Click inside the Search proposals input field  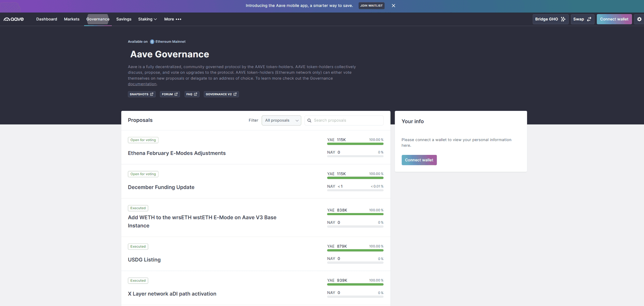343,120
